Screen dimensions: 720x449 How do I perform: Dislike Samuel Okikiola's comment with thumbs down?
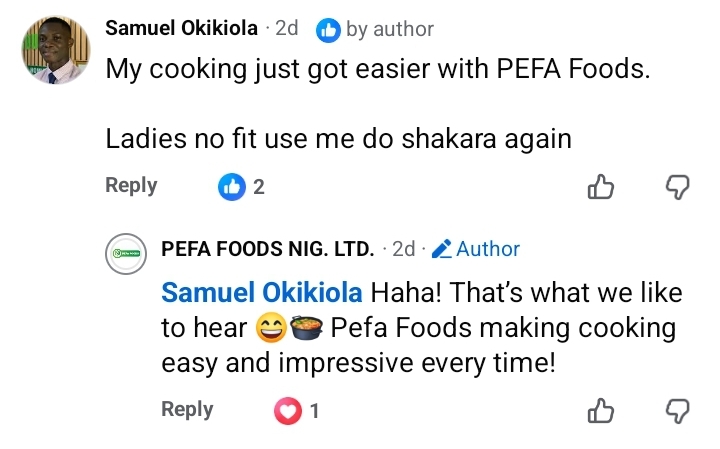click(x=678, y=187)
